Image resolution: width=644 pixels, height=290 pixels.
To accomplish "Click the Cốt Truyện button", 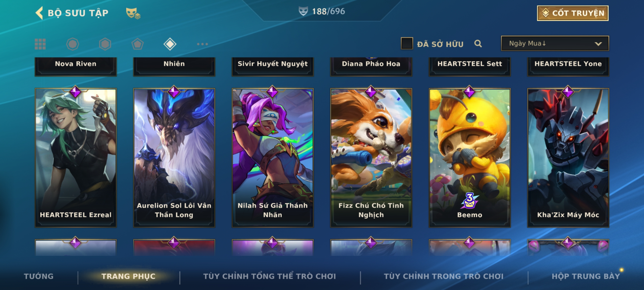I will (573, 13).
